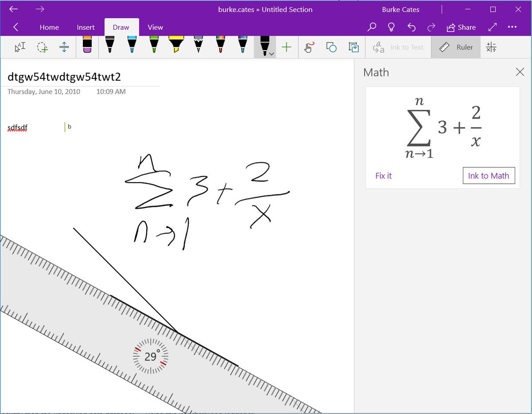Click the misspelled text sdfsdf
532x414 pixels.
17,128
